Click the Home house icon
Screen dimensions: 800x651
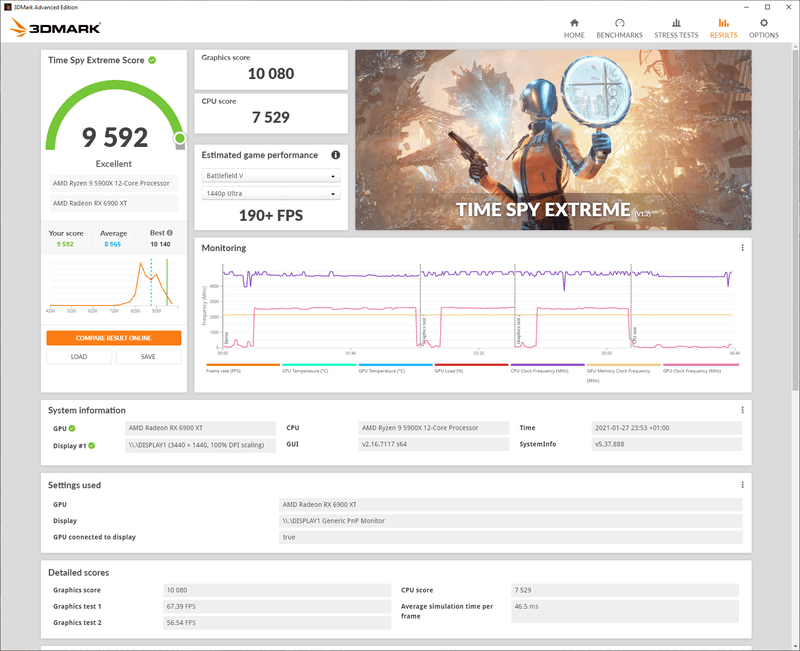click(x=574, y=23)
